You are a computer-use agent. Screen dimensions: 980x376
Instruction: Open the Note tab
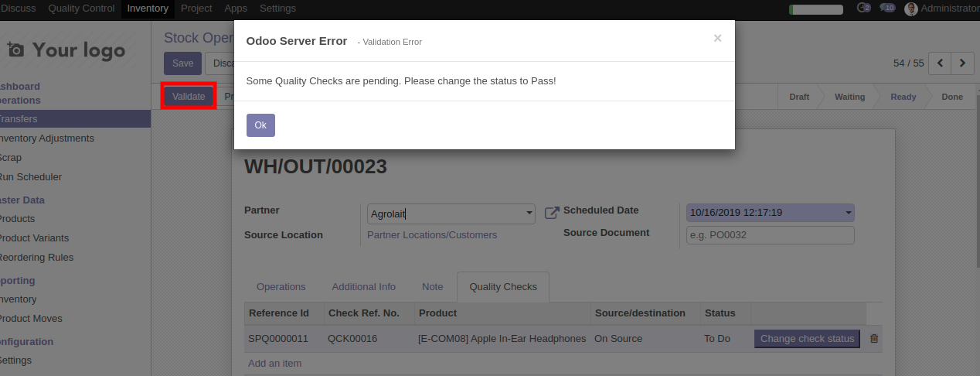point(432,287)
